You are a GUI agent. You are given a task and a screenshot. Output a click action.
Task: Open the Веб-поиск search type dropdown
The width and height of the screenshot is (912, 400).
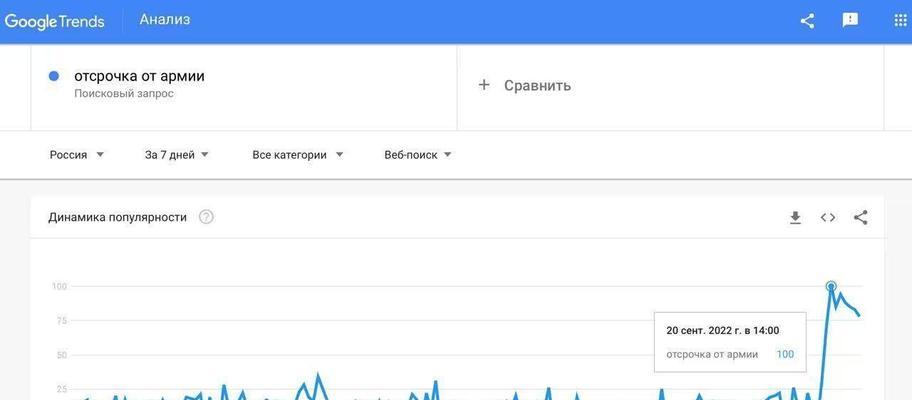click(418, 155)
